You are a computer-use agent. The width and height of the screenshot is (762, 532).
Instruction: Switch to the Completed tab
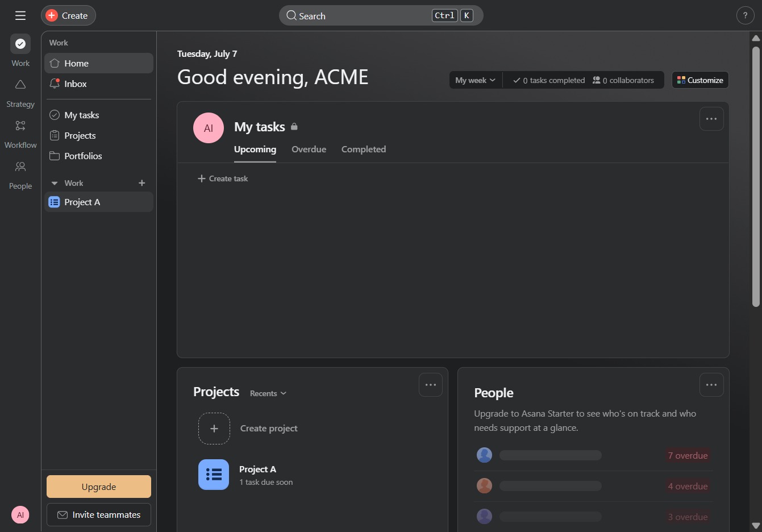tap(364, 149)
